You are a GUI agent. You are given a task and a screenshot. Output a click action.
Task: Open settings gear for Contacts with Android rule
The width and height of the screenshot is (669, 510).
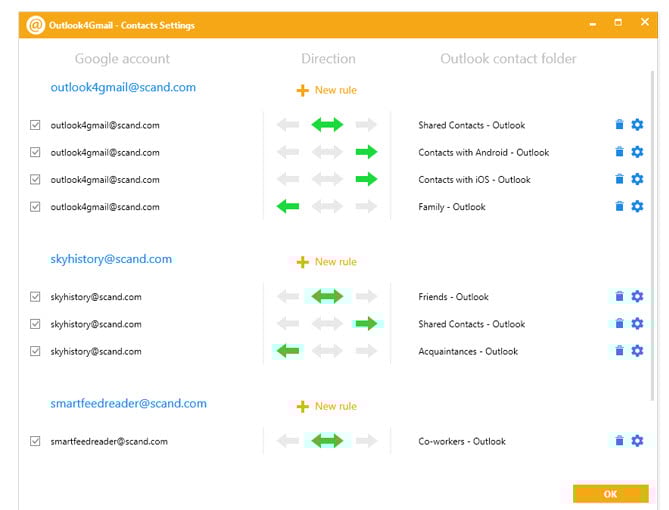[637, 152]
